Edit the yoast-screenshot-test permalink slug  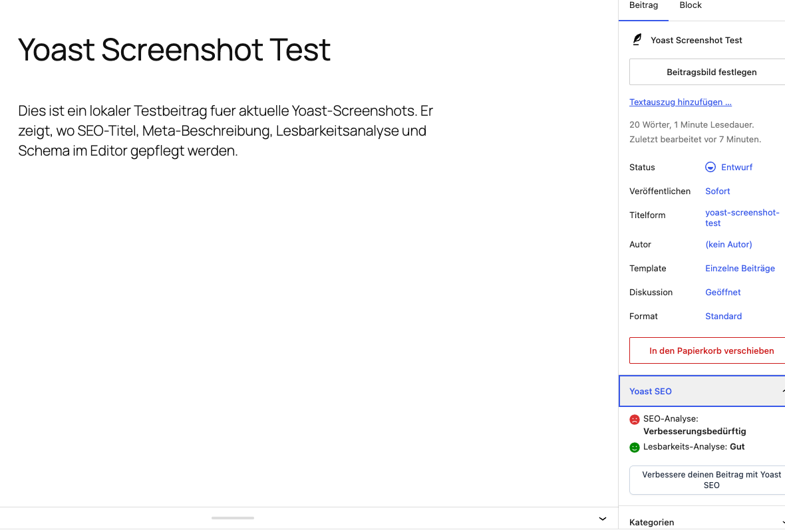pos(742,217)
